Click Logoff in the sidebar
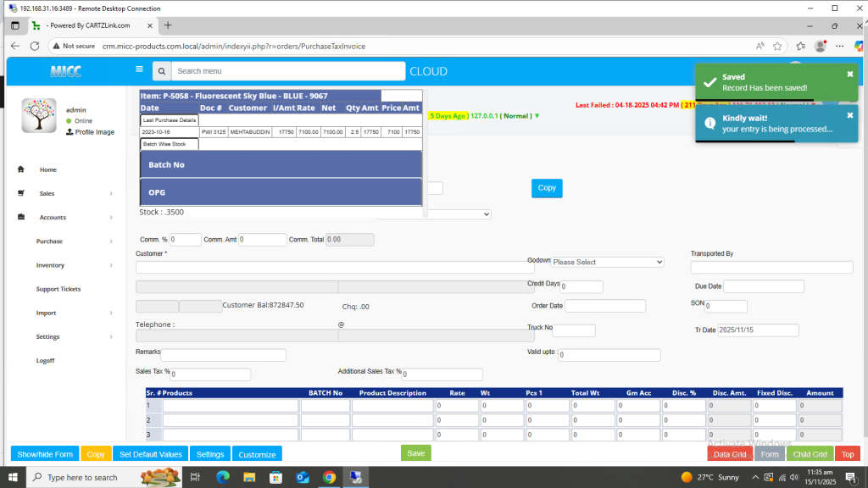Image resolution: width=868 pixels, height=488 pixels. pos(45,360)
